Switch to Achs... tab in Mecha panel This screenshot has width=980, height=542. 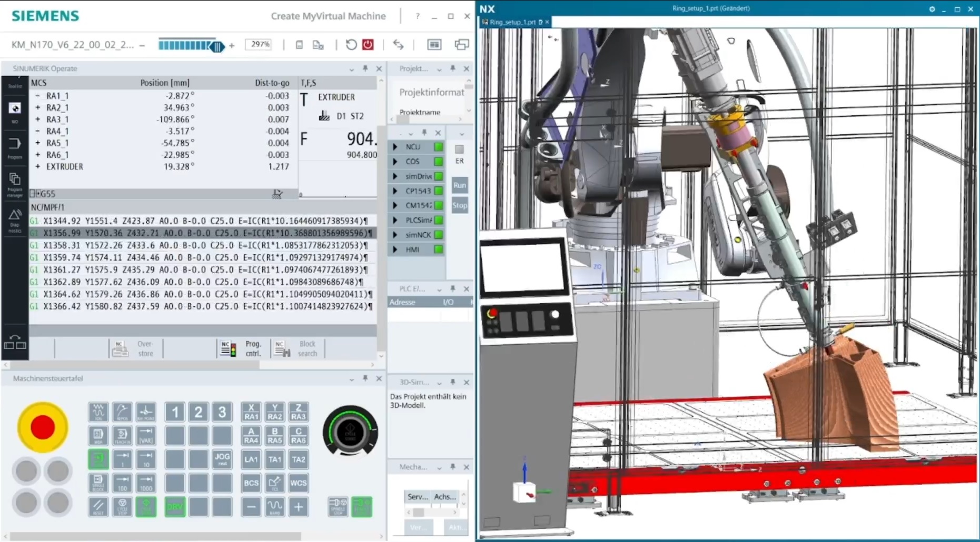(445, 496)
